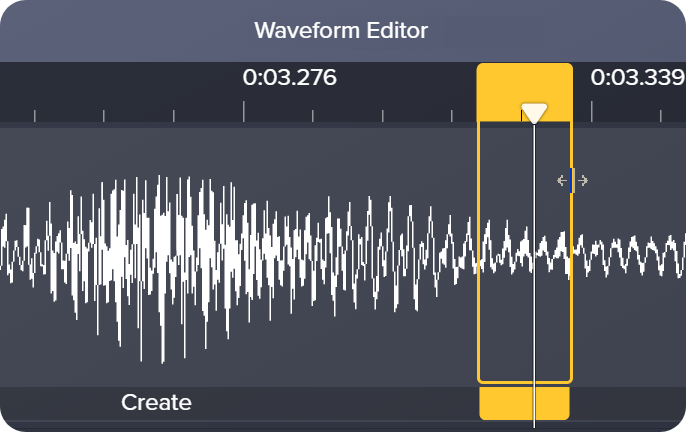Click the 0:03.339 timestamp on the ruler
This screenshot has width=686, height=432.
tap(637, 78)
